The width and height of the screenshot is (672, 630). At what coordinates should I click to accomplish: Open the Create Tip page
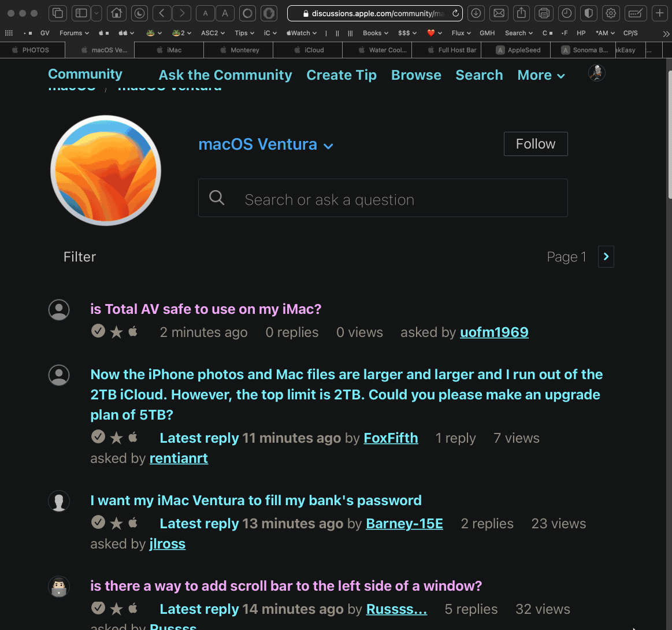point(341,75)
